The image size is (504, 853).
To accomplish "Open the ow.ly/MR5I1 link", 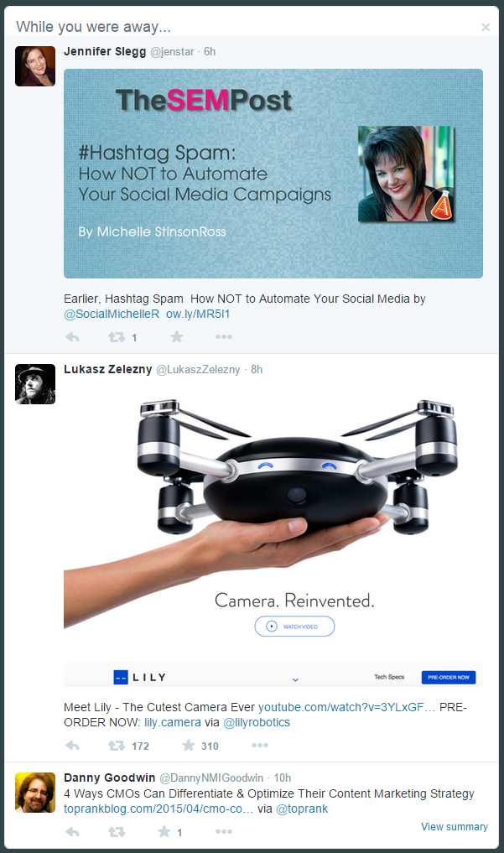I will (198, 314).
